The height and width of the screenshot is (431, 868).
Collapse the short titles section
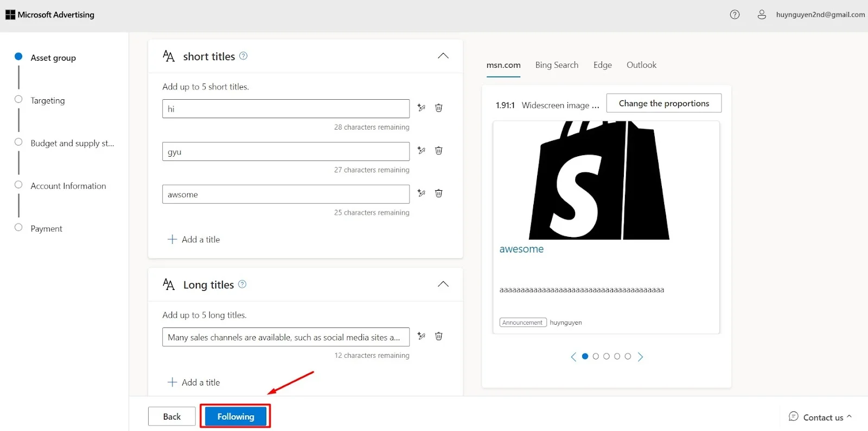443,56
